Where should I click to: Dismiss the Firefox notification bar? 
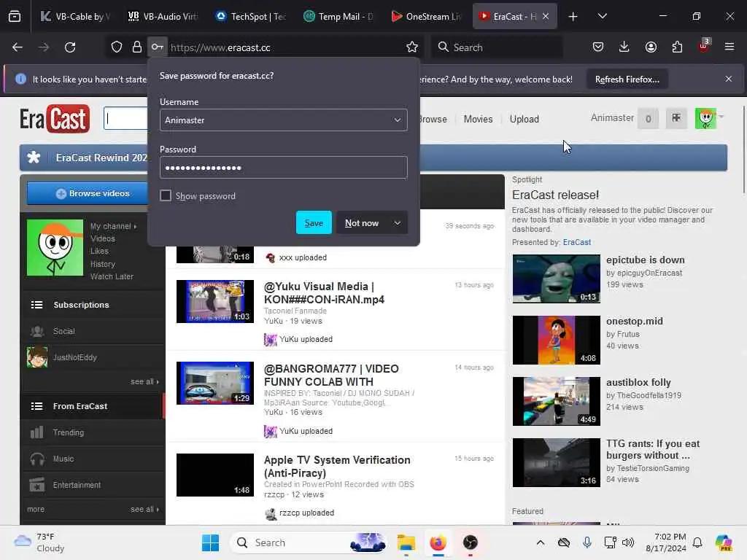coord(729,79)
